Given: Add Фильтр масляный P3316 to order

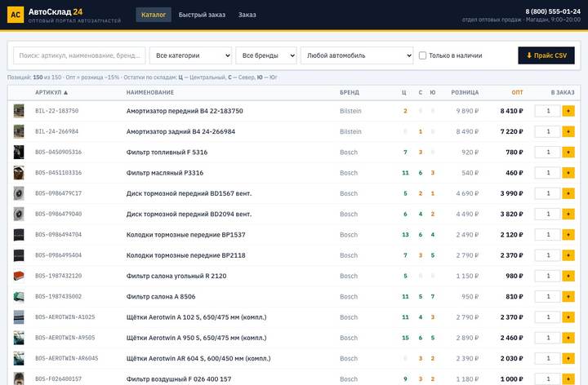Looking at the screenshot, I should (x=568, y=173).
